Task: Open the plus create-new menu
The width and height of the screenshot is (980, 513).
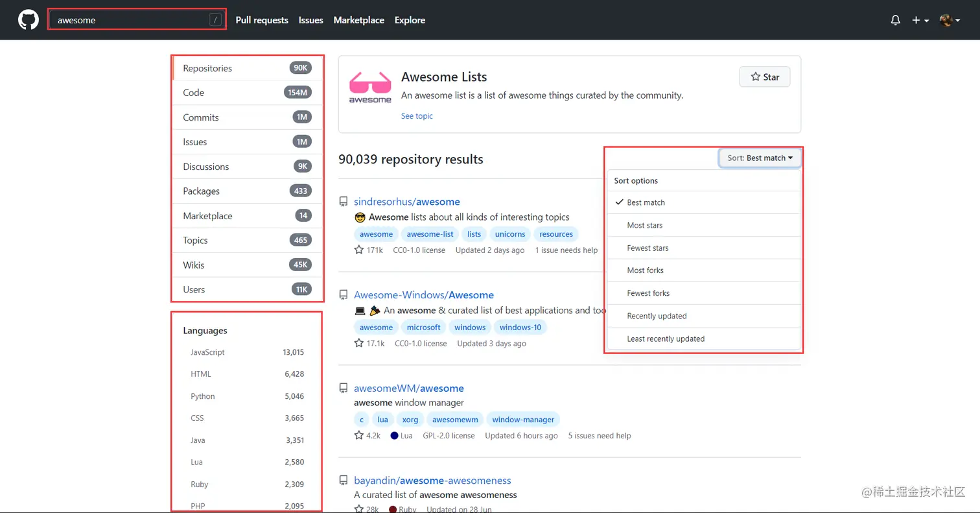Action: (920, 20)
